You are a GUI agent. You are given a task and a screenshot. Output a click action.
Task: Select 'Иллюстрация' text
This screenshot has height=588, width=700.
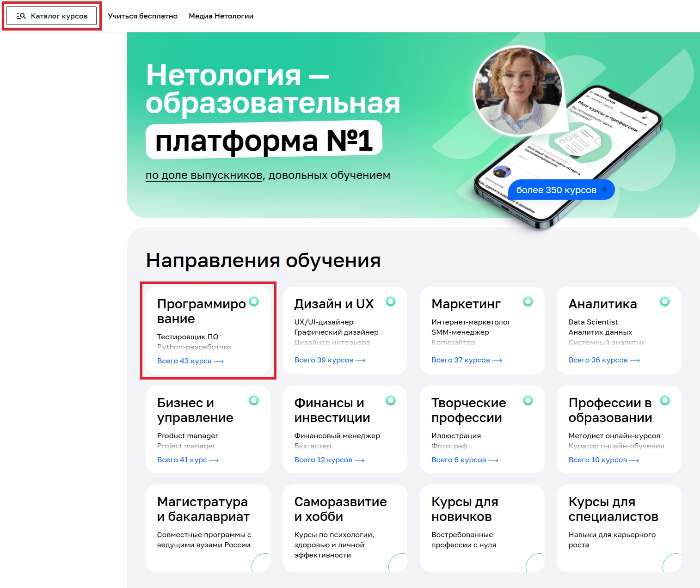(456, 435)
